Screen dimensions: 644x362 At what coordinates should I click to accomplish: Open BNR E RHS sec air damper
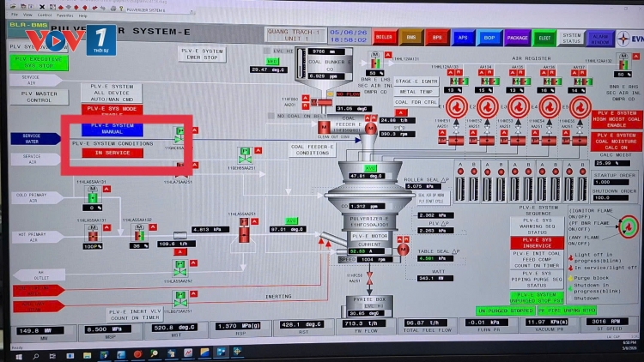coord(623,62)
